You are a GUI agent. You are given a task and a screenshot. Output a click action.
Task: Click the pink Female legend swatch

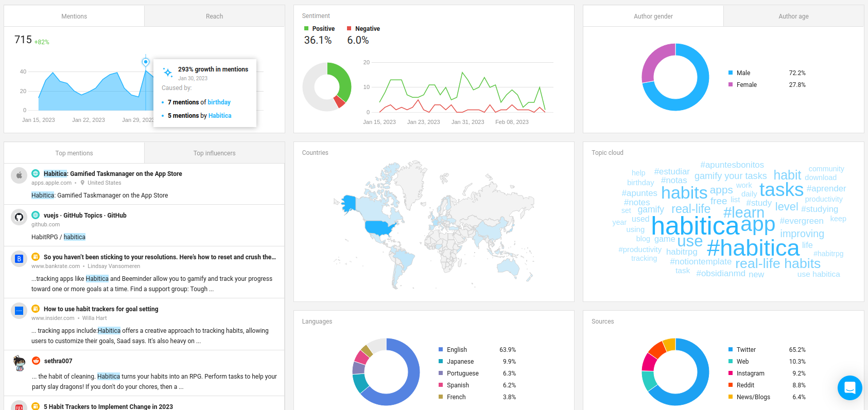click(x=731, y=84)
